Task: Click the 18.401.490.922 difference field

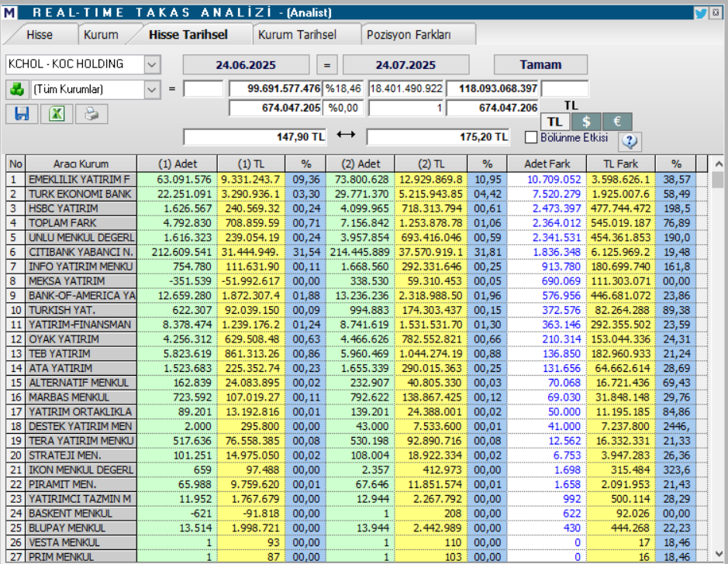Action: (406, 88)
